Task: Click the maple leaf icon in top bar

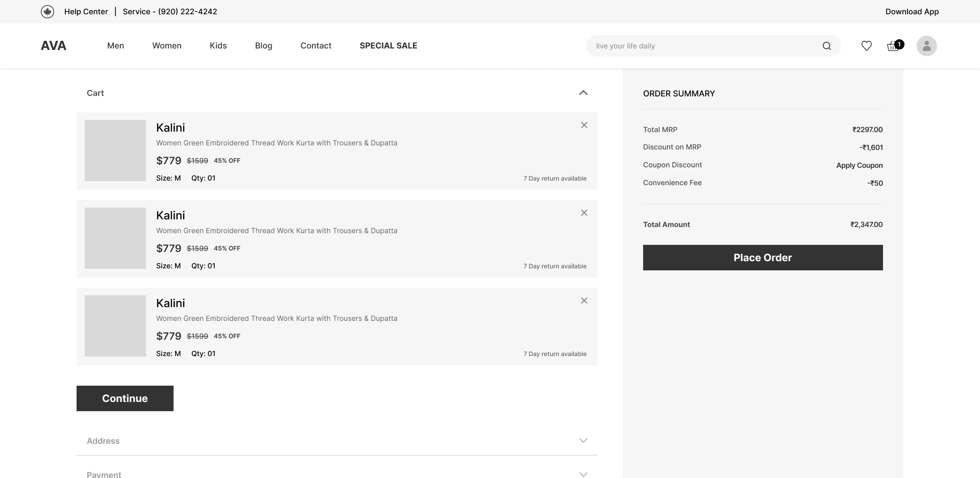Action: pos(47,12)
